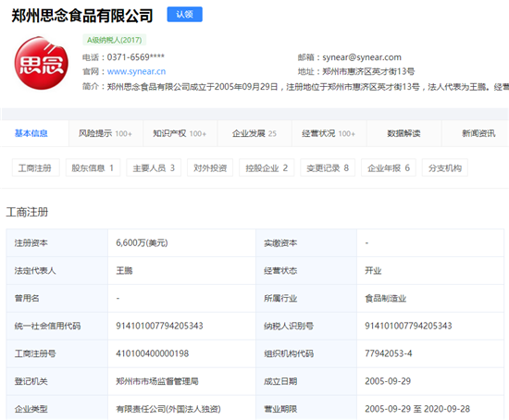The height and width of the screenshot is (420, 509).
Task: Click the 分支机构 section button
Action: point(445,167)
